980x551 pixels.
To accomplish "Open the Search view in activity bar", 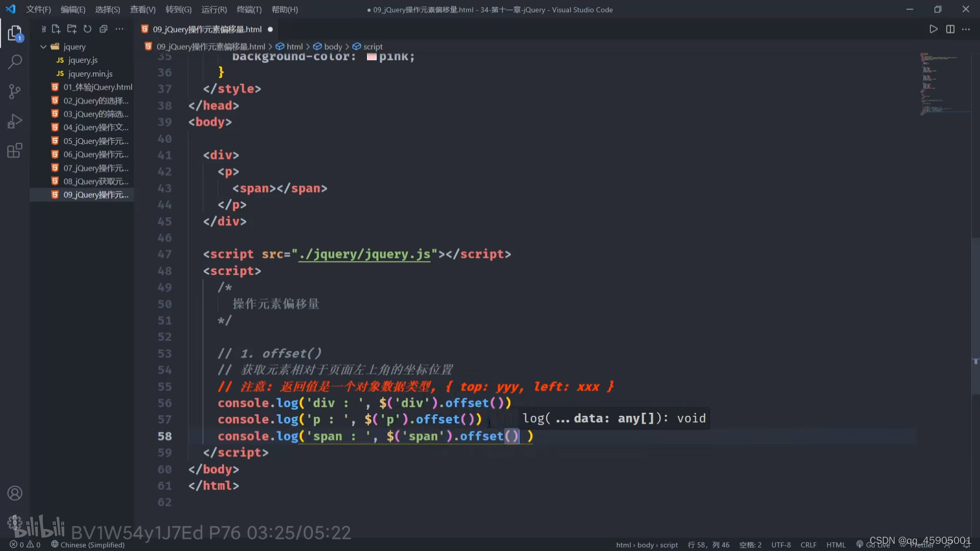I will tap(15, 62).
